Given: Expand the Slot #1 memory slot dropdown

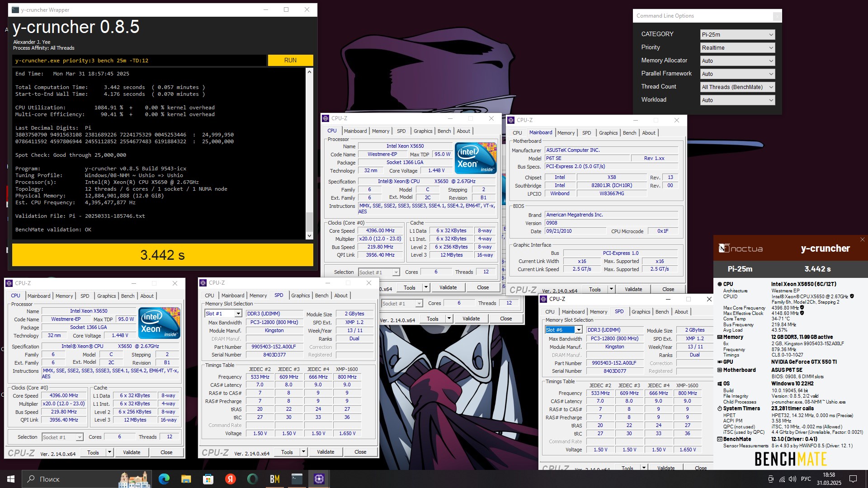Looking at the screenshot, I should (238, 314).
